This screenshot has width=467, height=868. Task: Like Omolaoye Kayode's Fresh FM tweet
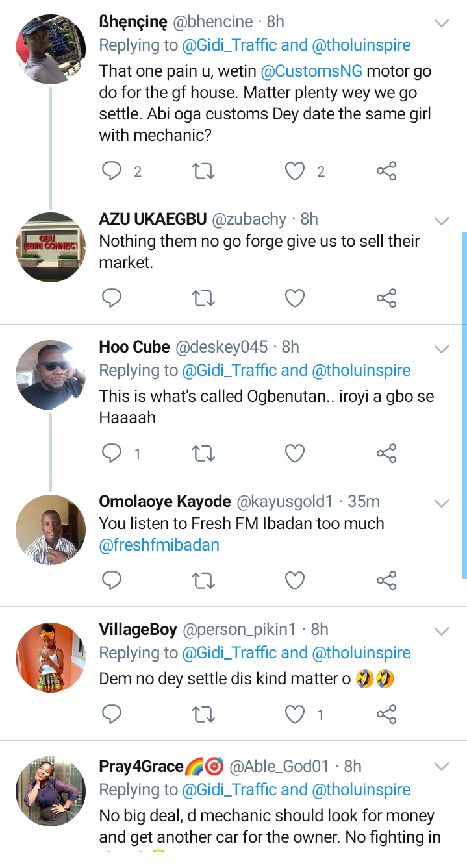[x=296, y=580]
